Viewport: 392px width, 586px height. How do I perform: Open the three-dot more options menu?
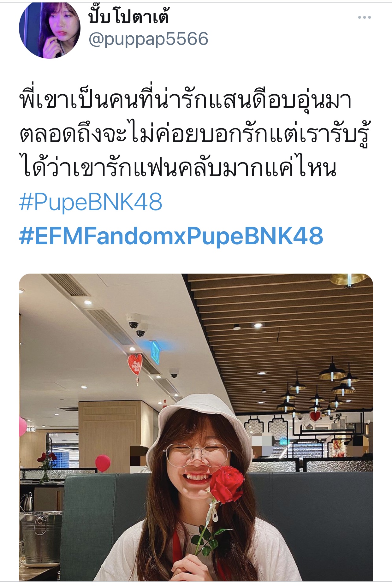click(x=364, y=18)
